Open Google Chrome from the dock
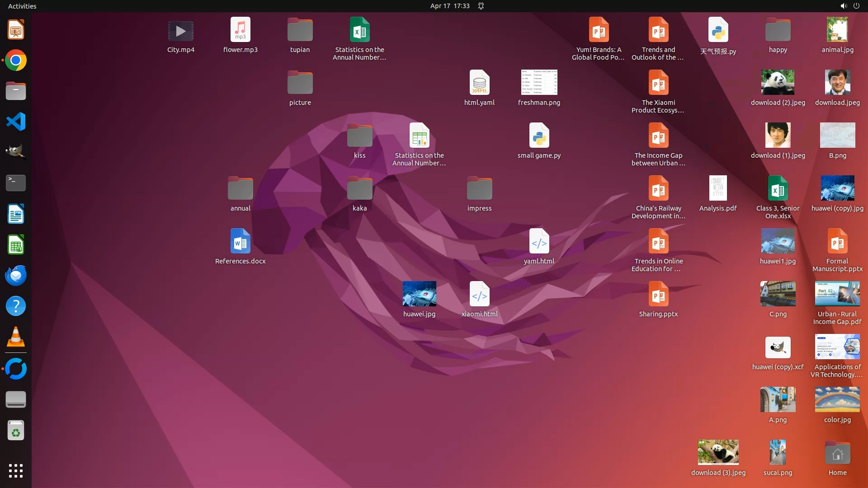The image size is (868, 488). coord(16,61)
